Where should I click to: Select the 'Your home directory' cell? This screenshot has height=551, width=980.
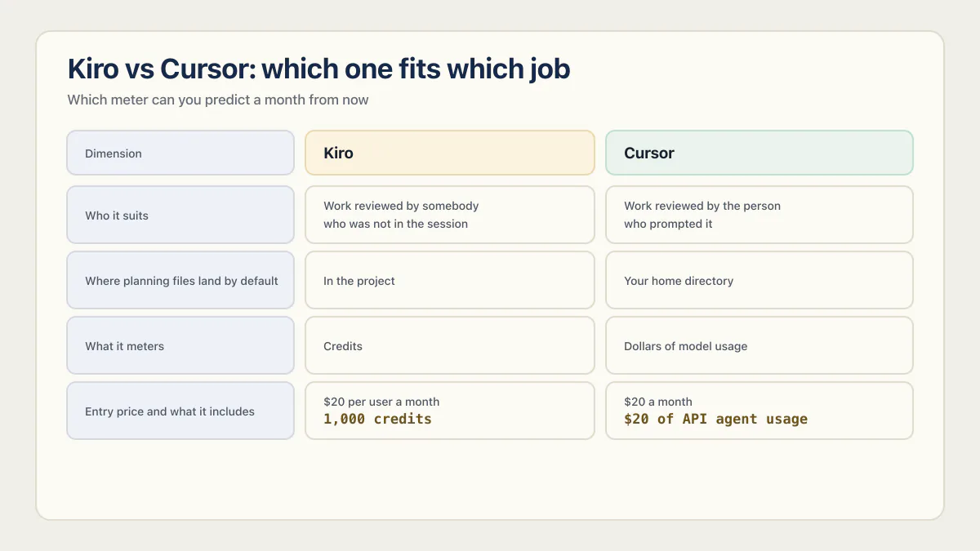click(x=759, y=280)
